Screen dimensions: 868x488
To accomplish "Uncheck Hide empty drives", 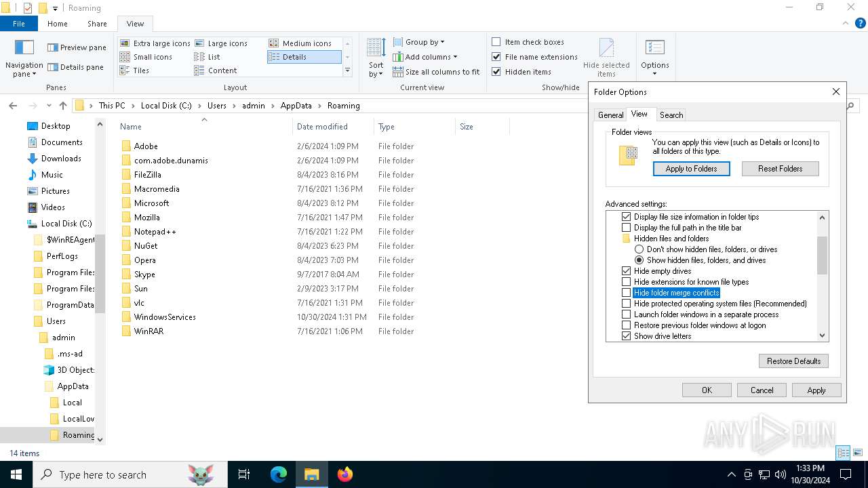I will tap(627, 271).
